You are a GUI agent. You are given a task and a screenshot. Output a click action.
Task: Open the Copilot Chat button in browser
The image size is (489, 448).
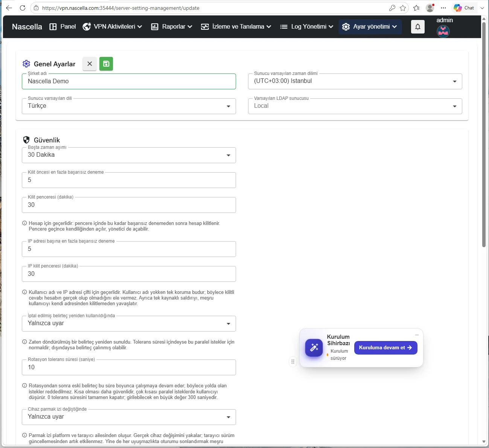tap(464, 8)
